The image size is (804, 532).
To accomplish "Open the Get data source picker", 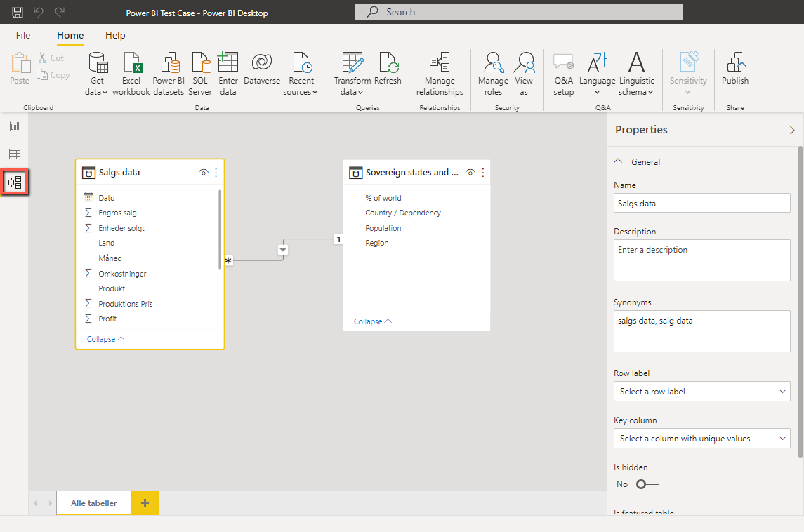I will 96,74.
